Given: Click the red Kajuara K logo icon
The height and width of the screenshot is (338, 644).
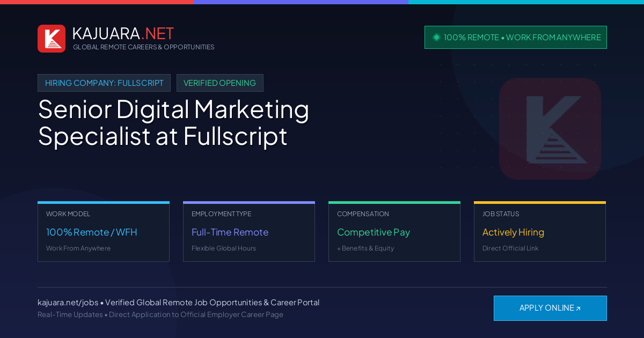Looking at the screenshot, I should point(52,39).
